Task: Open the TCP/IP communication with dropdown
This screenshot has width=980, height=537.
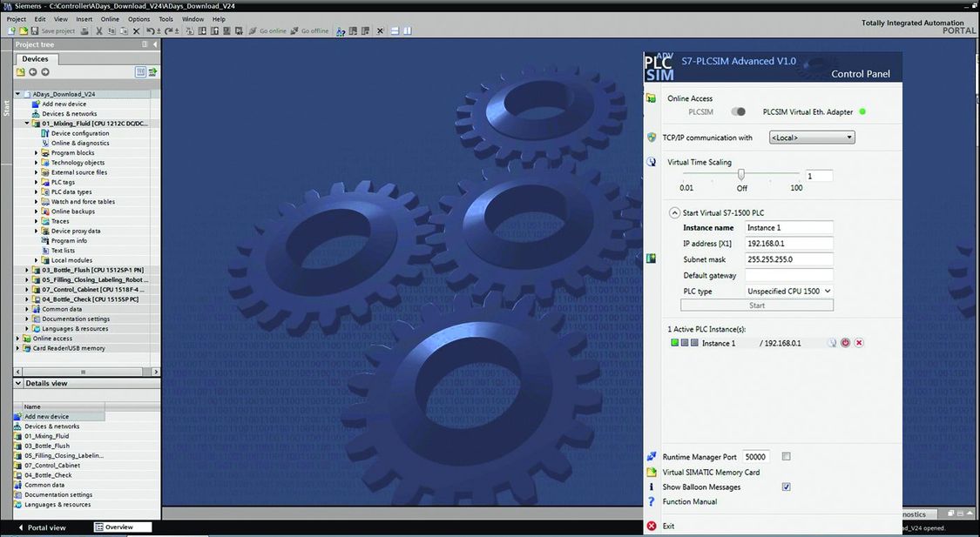Action: 812,138
